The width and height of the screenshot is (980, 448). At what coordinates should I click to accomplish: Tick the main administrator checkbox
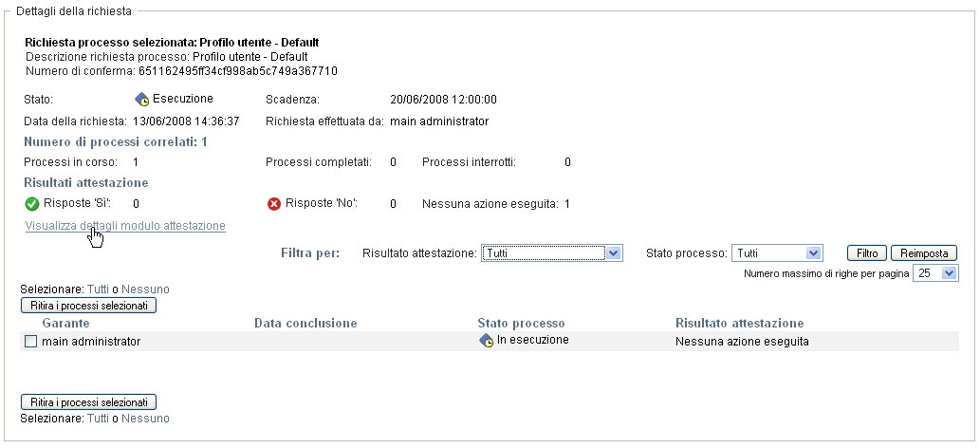(x=30, y=342)
